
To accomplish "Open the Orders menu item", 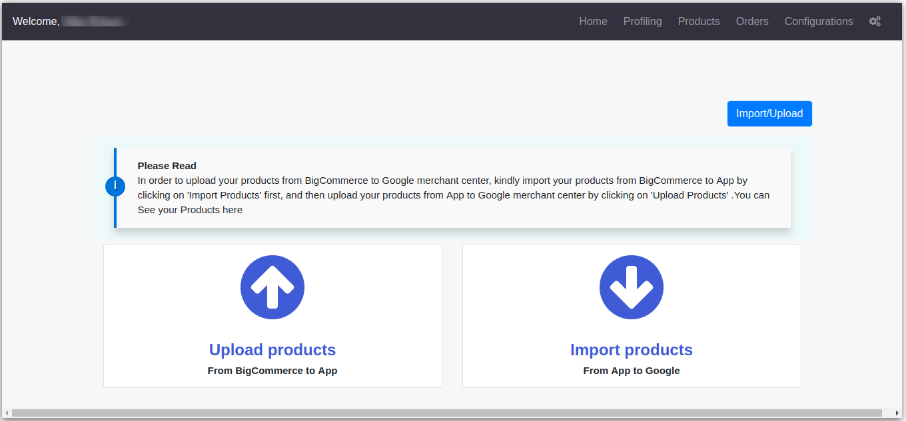I will pos(752,21).
